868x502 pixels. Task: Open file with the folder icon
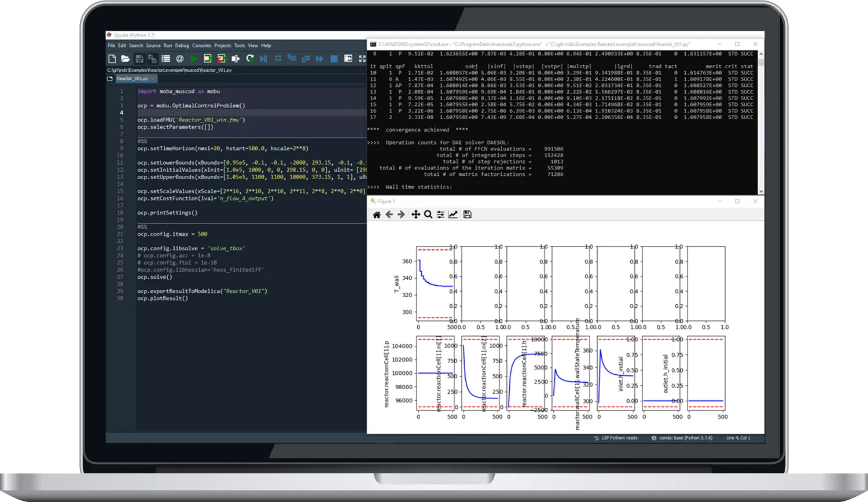pos(125,58)
